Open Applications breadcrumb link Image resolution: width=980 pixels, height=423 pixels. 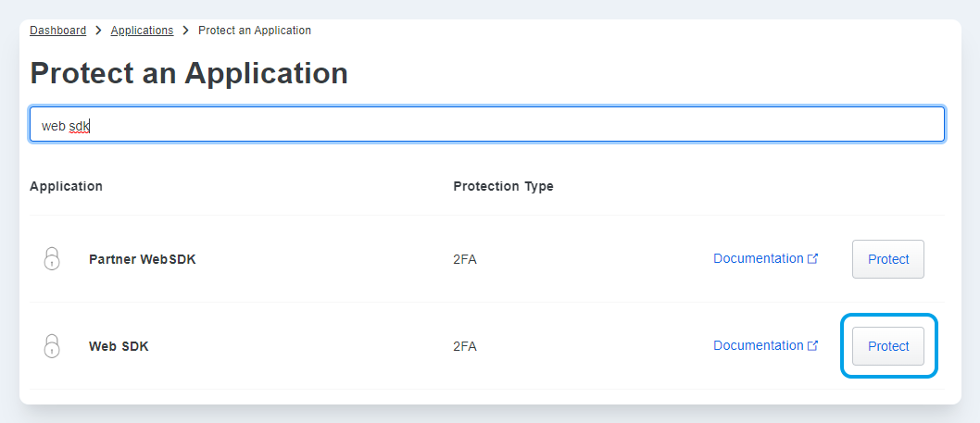tap(142, 31)
